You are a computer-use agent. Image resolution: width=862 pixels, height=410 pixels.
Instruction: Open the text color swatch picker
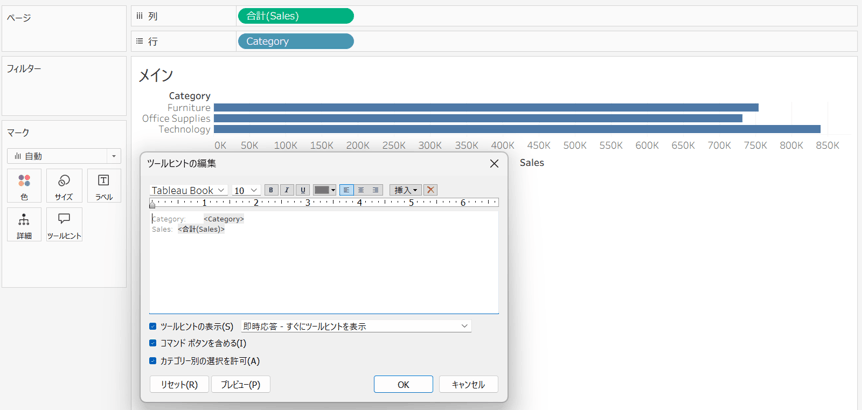(x=324, y=190)
